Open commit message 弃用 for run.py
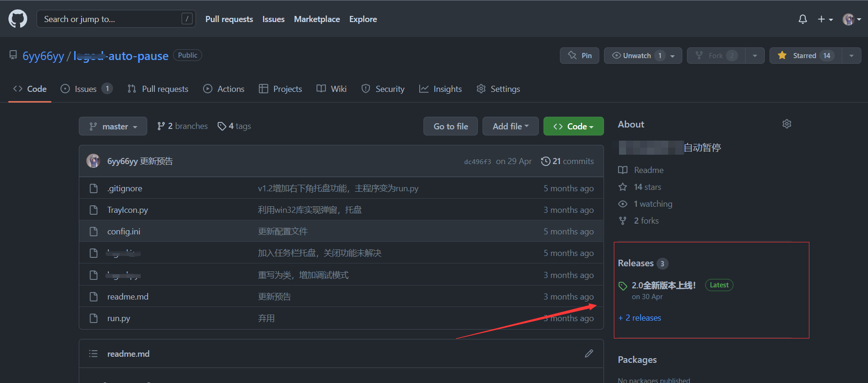868x383 pixels. click(x=266, y=318)
